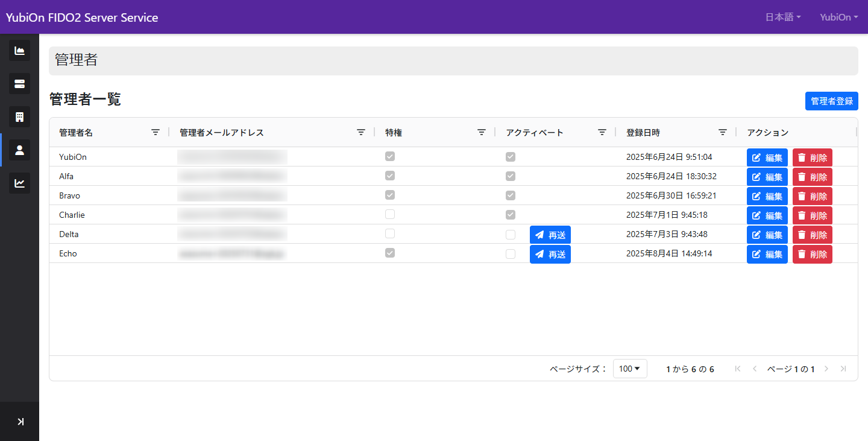This screenshot has height=441, width=868.
Task: Open filter menu for 特権 column
Action: tap(482, 132)
